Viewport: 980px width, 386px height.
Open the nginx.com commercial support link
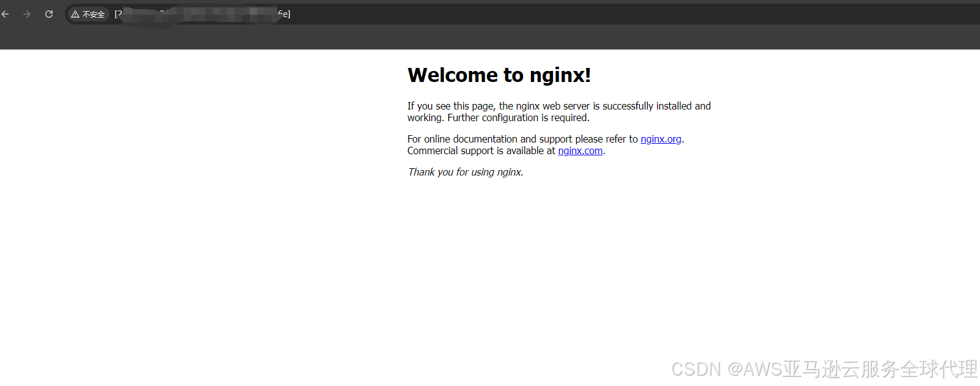tap(580, 150)
